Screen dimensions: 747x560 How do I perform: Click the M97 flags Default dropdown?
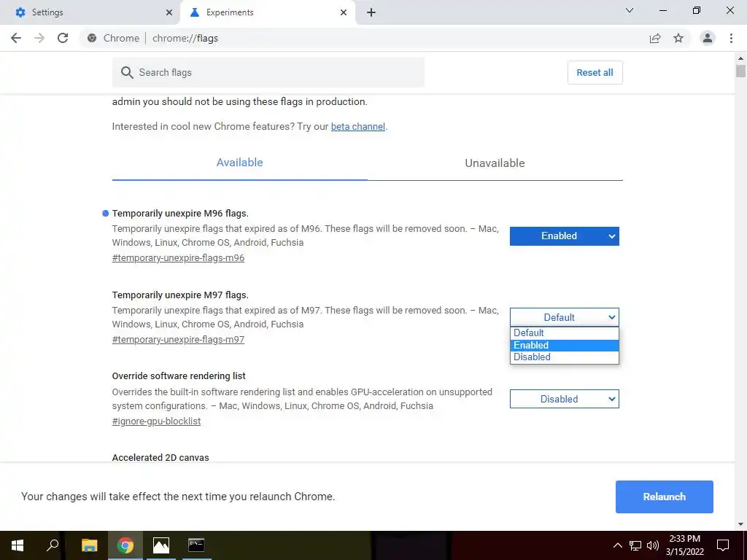pyautogui.click(x=565, y=317)
